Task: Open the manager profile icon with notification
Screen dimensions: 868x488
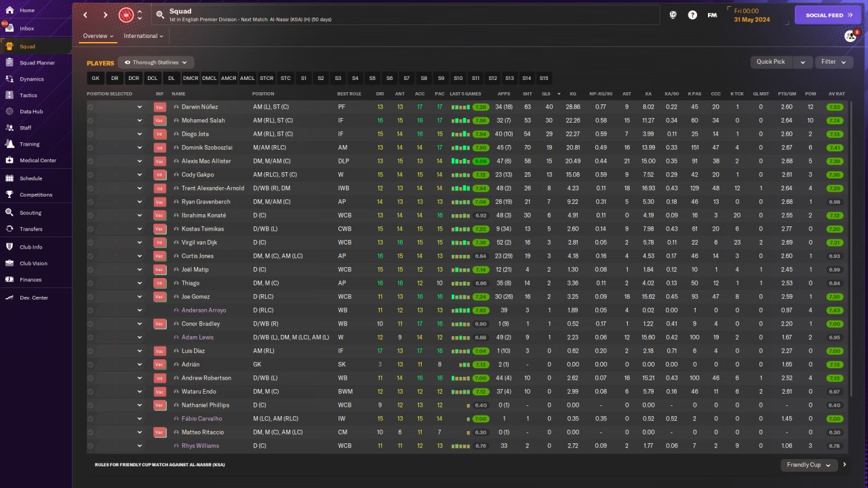Action: pyautogui.click(x=850, y=36)
